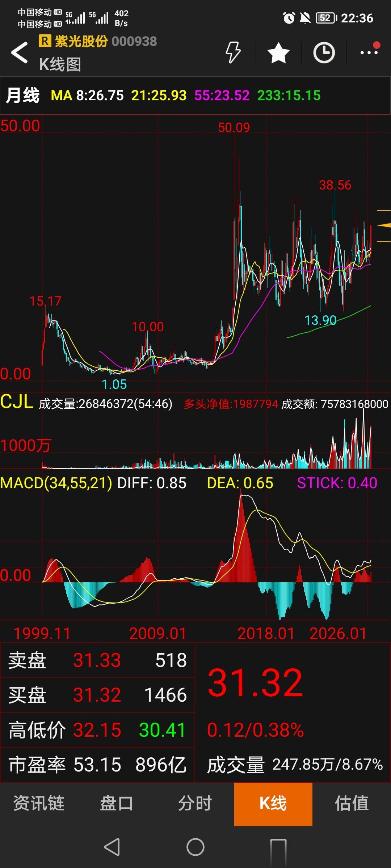Tap the 1.05 lowest price label
Screen dimensions: 391x868
coord(114,384)
